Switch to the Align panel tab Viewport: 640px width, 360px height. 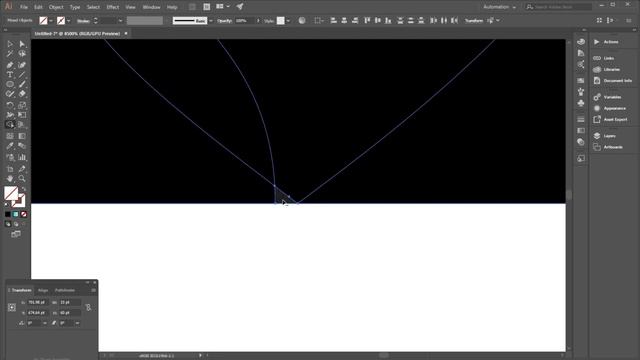tap(43, 290)
